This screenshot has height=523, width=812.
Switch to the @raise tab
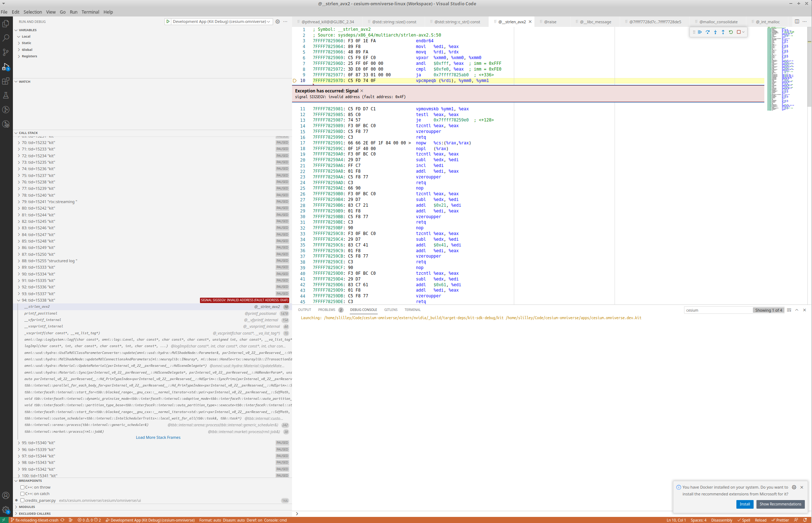pos(551,21)
